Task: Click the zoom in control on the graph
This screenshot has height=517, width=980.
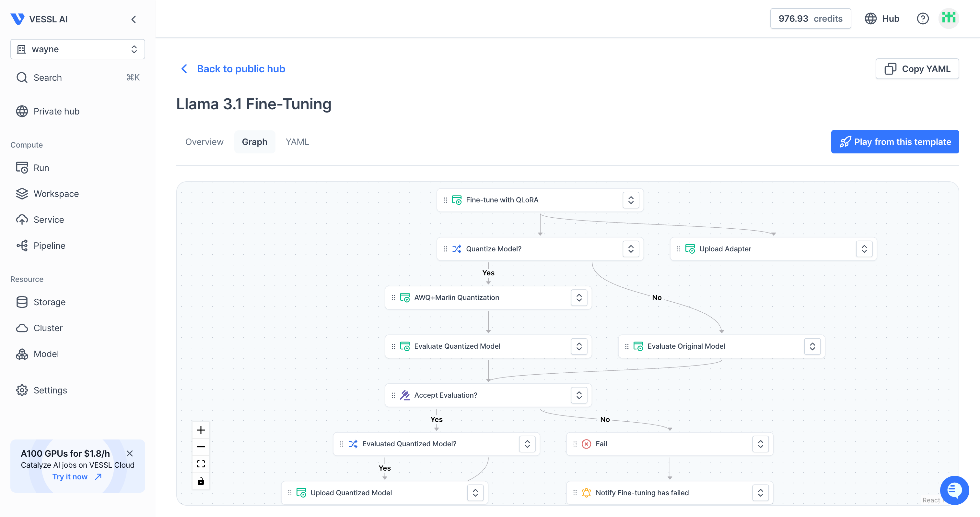Action: click(201, 430)
